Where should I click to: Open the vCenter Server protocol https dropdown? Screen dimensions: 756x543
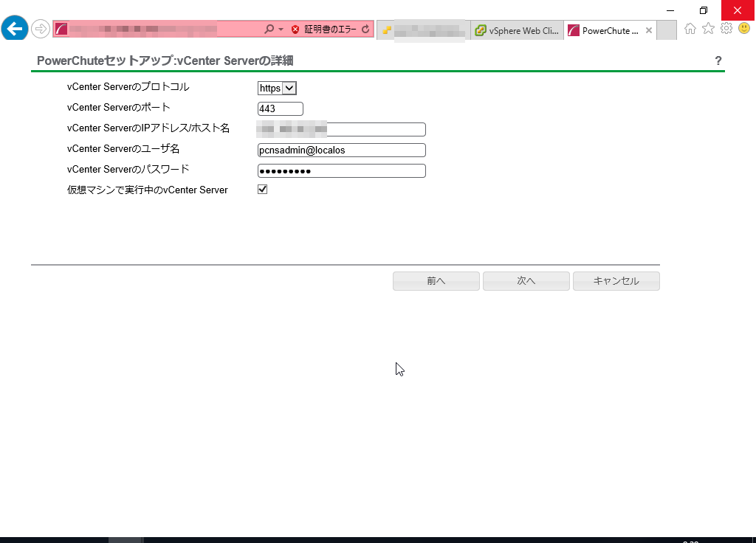tap(277, 89)
